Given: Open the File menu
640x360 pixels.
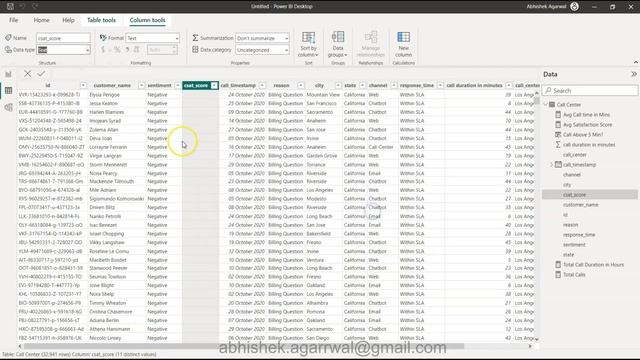Looking at the screenshot, I should click(x=13, y=20).
